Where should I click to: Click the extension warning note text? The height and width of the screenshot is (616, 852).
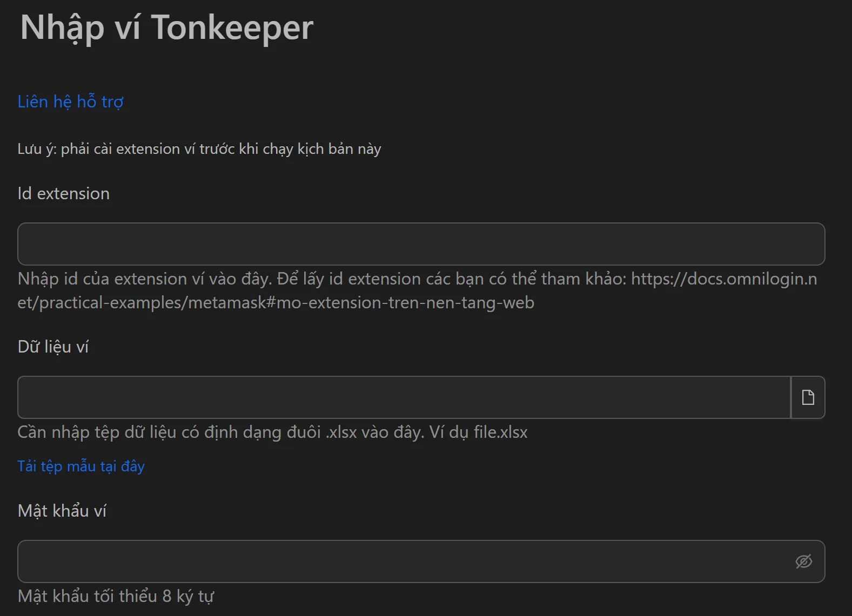click(199, 148)
